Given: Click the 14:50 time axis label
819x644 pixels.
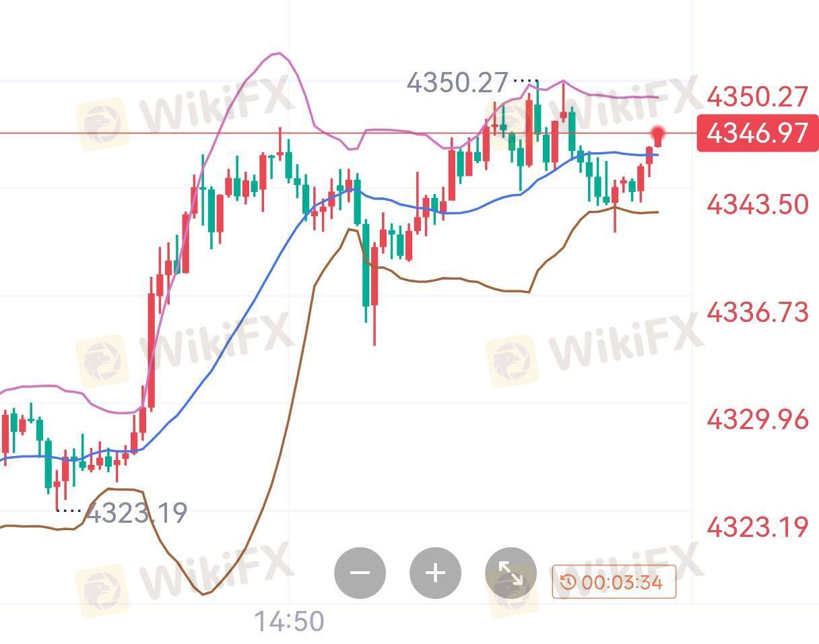Looking at the screenshot, I should 289,621.
